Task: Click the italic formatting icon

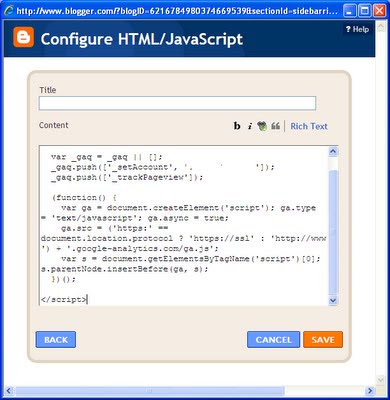Action: pyautogui.click(x=250, y=126)
